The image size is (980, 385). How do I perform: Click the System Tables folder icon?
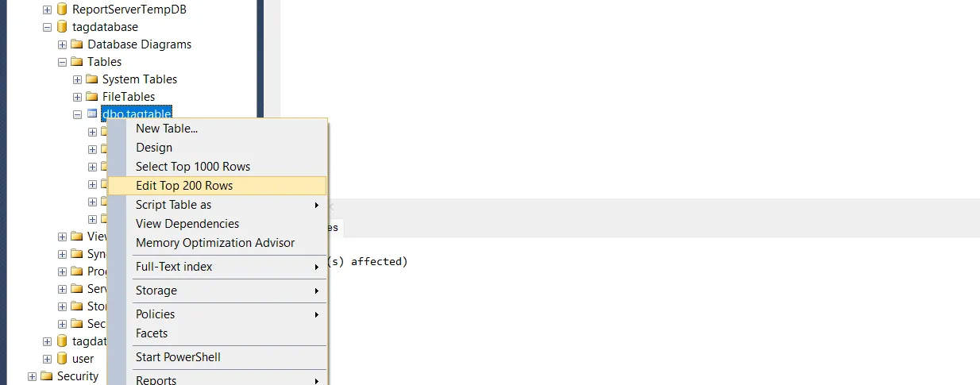click(92, 79)
